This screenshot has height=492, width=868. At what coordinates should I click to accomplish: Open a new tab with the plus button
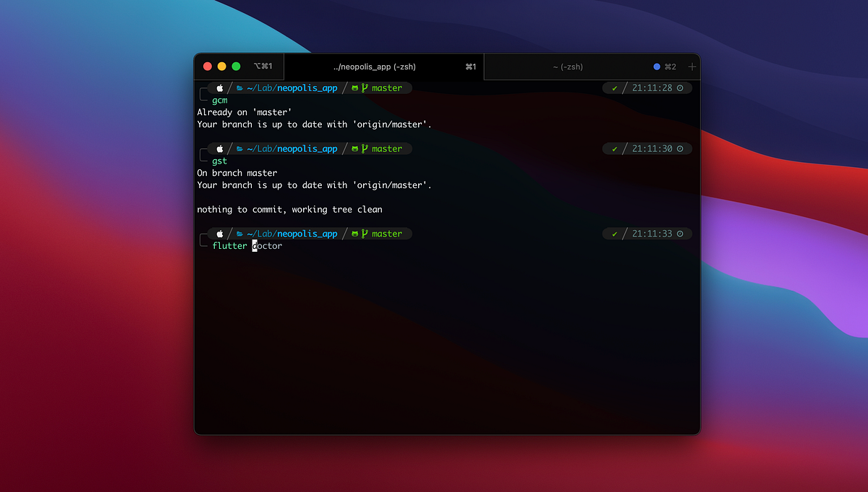click(692, 66)
